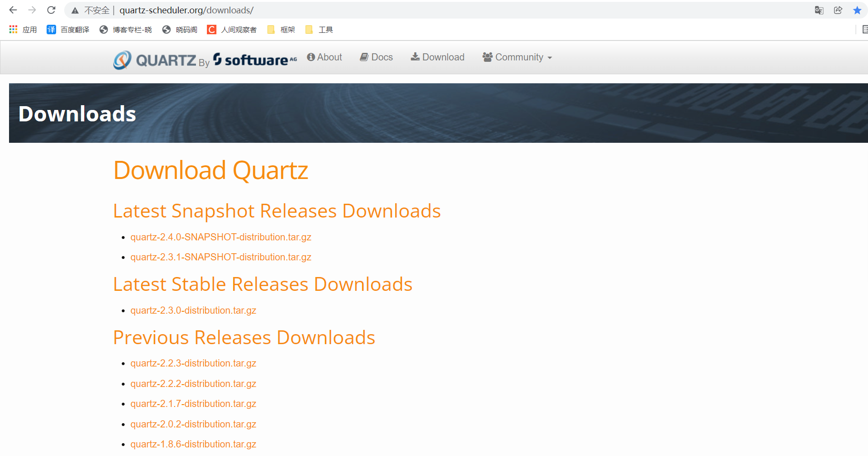Click the Software AG logo

click(x=255, y=59)
